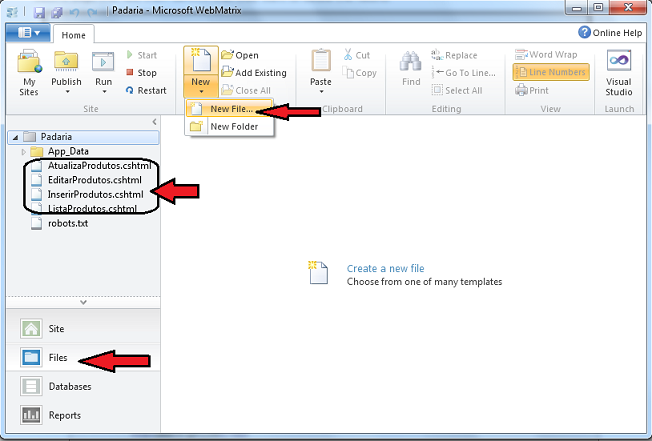Stop the running site

click(141, 73)
